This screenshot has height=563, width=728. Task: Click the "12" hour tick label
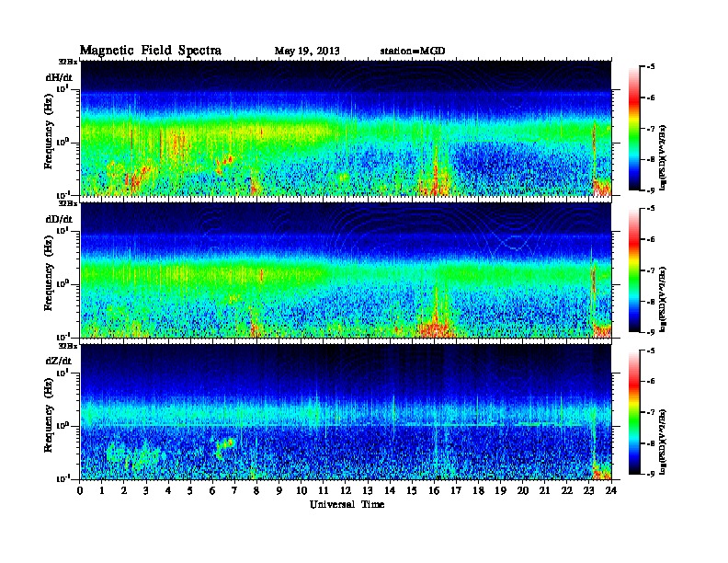coord(346,490)
